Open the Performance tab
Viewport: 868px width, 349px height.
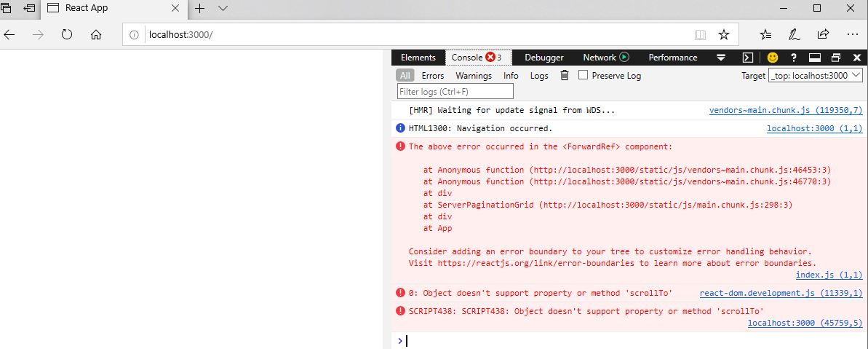click(672, 57)
